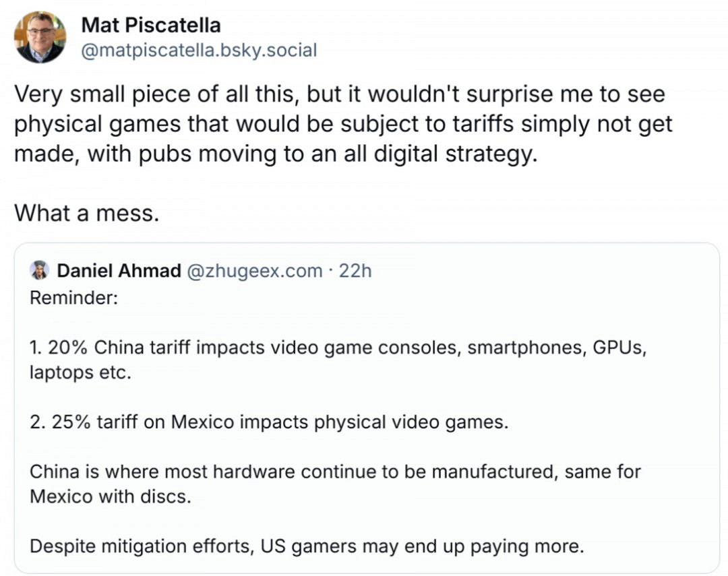Select the '25% tariff on Mexico' line
The image size is (728, 576).
268,422
